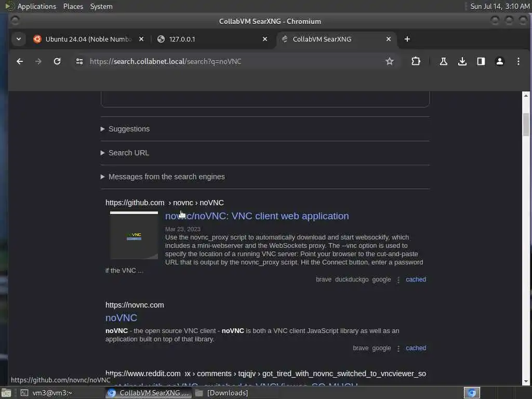The height and width of the screenshot is (399, 532).
Task: Go back to the previous page
Action: 20,61
